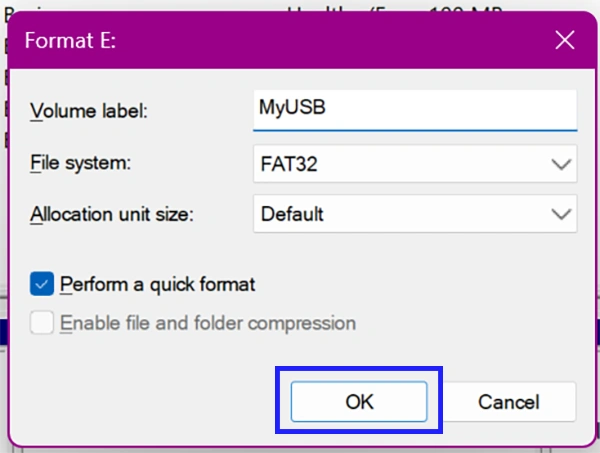Click inside the Volume label text field

tap(415, 110)
